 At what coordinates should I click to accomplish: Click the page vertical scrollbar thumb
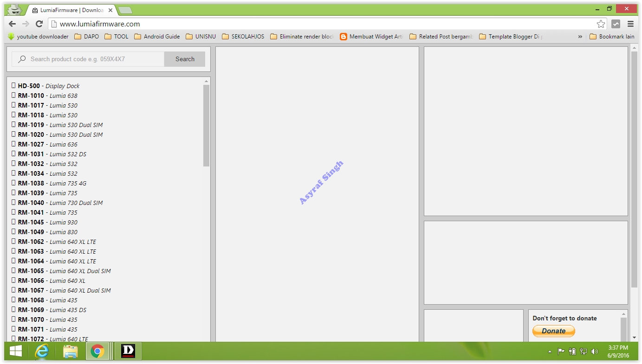(634, 169)
